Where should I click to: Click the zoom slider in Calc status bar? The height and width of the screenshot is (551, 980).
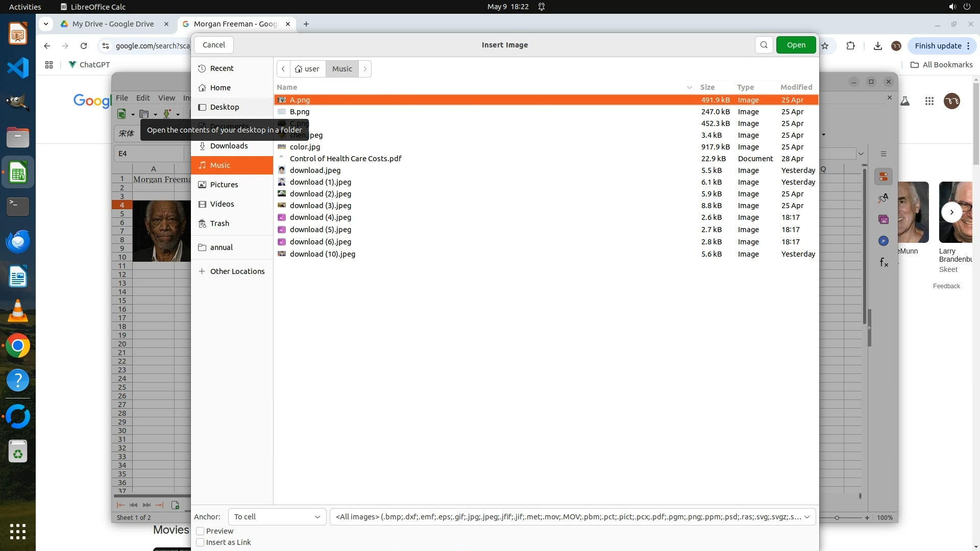[x=837, y=518]
